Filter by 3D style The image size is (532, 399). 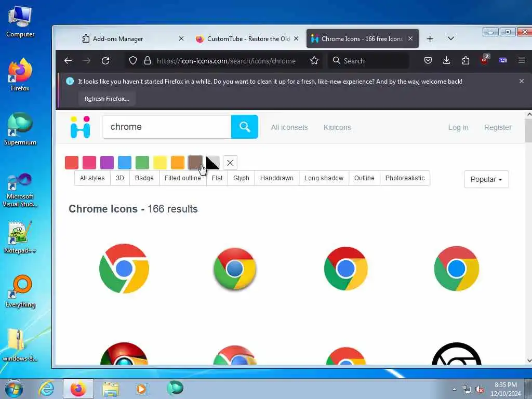click(120, 178)
